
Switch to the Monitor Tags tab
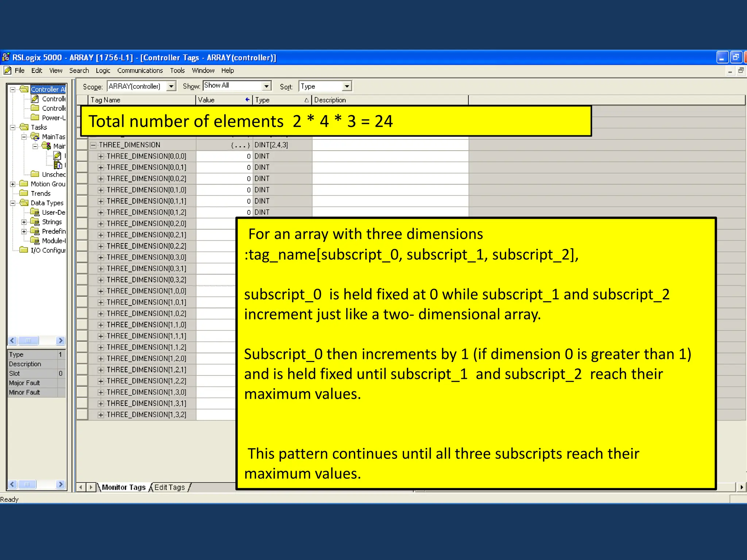(124, 487)
